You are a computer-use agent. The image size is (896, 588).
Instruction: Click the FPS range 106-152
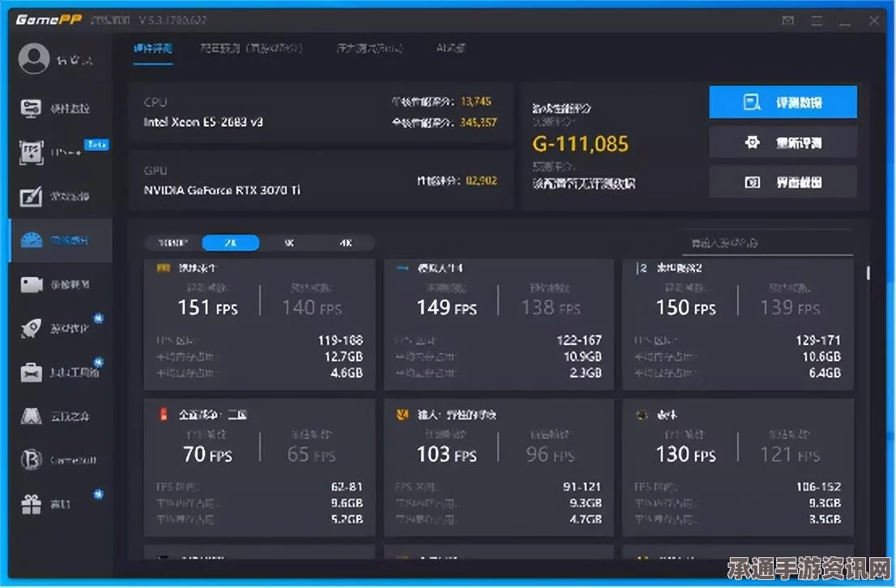(818, 487)
